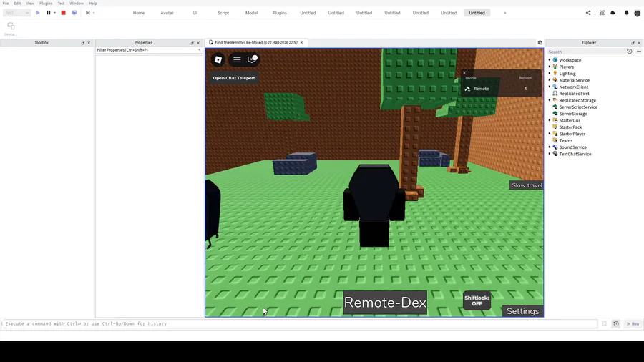Select the ReplicatedFirst service icon
Viewport: 644px width, 362px height.
tap(555, 94)
